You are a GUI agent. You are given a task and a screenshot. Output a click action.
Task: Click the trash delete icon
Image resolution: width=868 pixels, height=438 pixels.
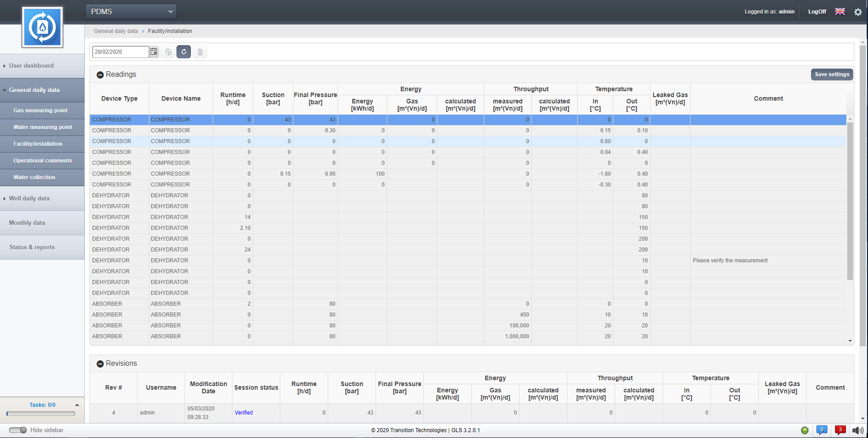coord(200,51)
